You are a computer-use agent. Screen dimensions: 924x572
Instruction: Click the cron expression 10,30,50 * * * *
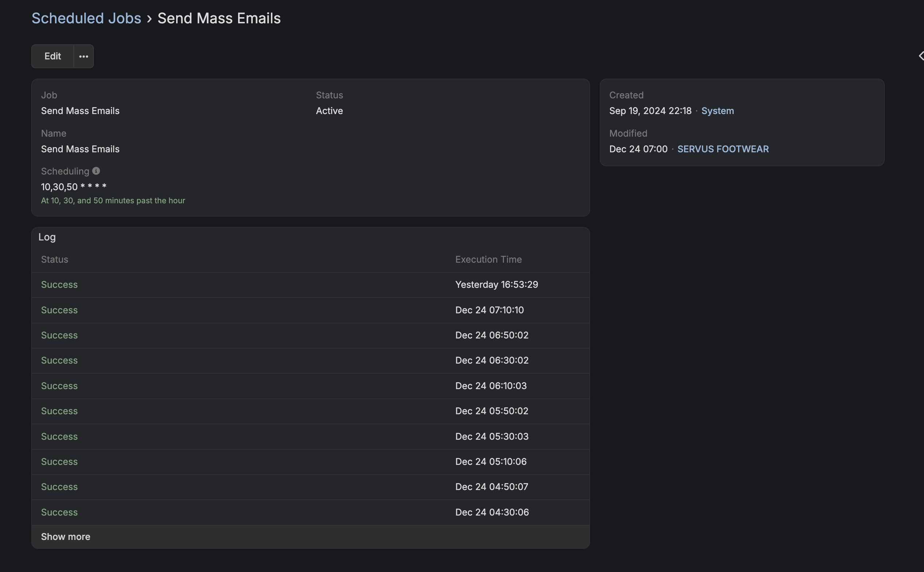[74, 187]
